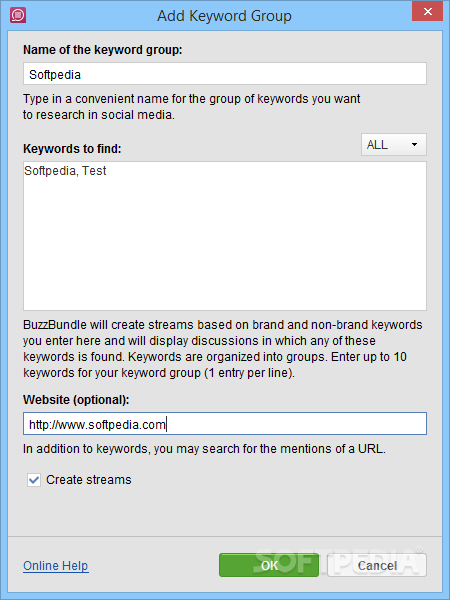This screenshot has height=600, width=450.
Task: Close the Add Keyword Group dialog
Action: 427,11
